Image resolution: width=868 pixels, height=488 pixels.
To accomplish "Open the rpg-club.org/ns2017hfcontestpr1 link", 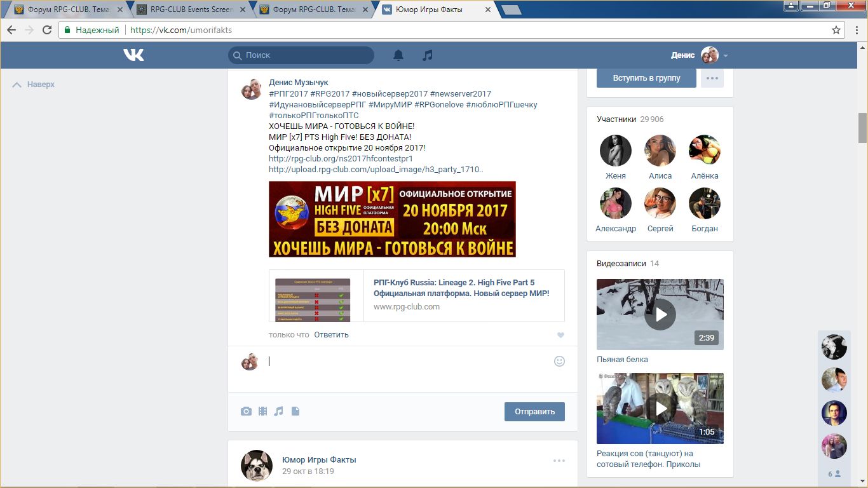I will (x=341, y=159).
